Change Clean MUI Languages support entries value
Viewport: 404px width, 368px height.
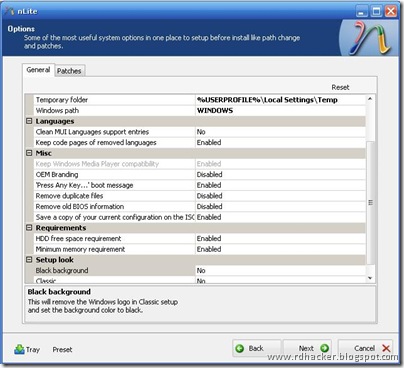tap(280, 132)
